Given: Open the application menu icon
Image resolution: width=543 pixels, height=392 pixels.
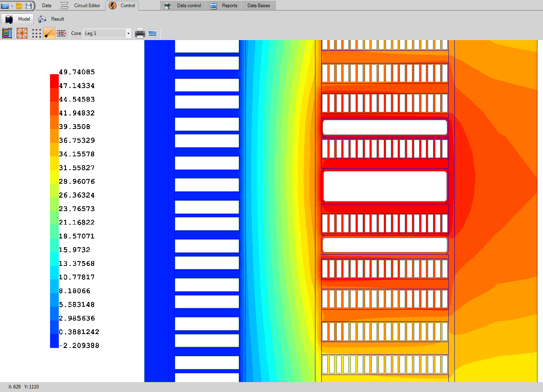Looking at the screenshot, I should pos(5,6).
